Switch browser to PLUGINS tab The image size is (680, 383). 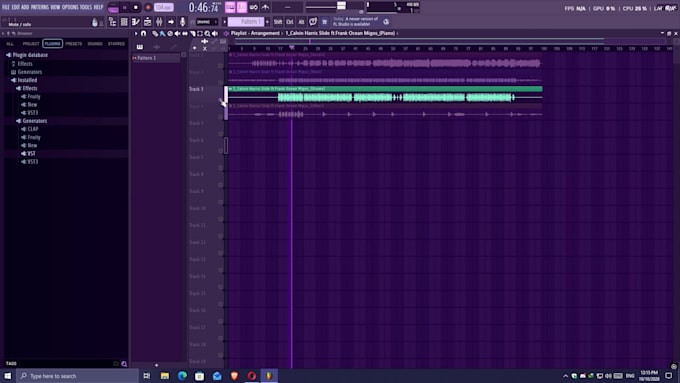click(52, 44)
